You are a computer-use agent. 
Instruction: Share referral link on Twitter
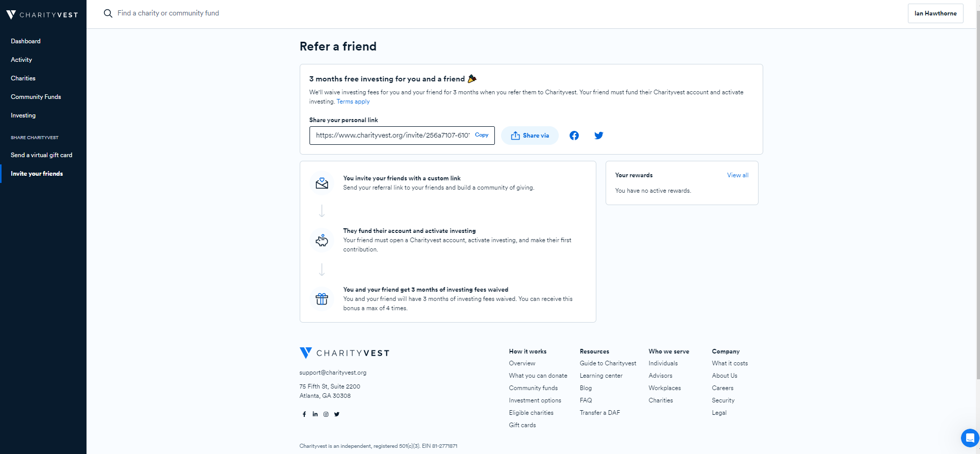598,136
